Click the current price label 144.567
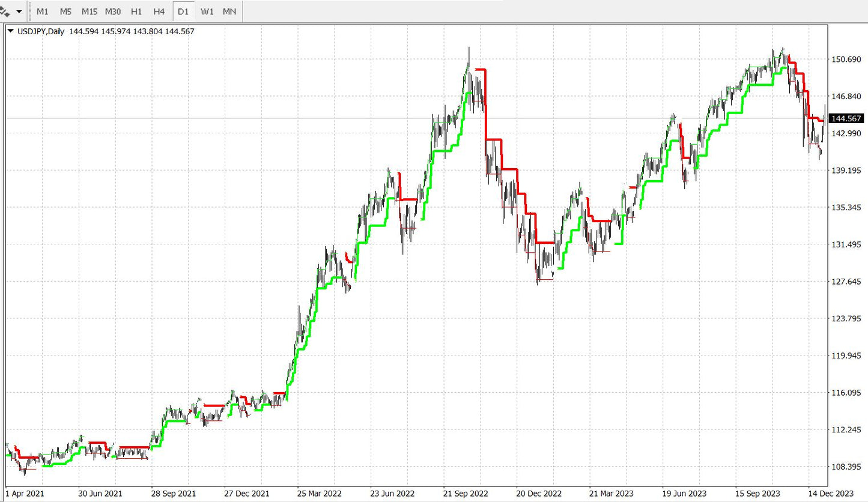This screenshot has width=868, height=502. point(847,119)
